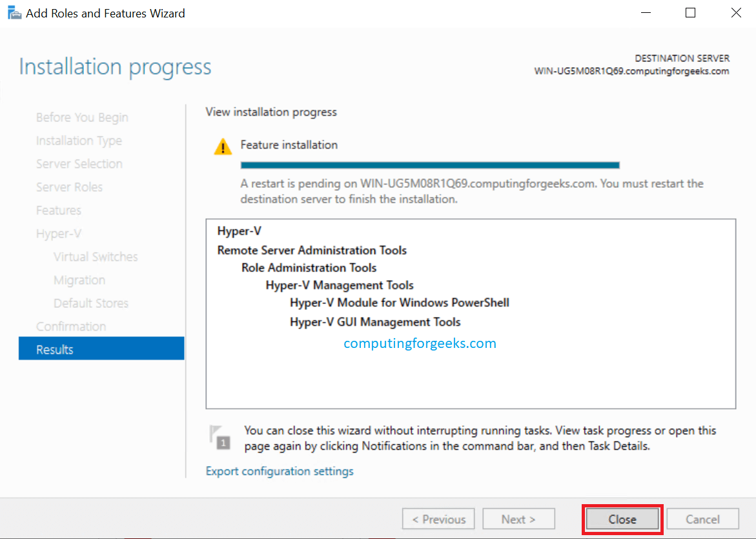Select Hyper-V Management Tools item

coord(340,285)
